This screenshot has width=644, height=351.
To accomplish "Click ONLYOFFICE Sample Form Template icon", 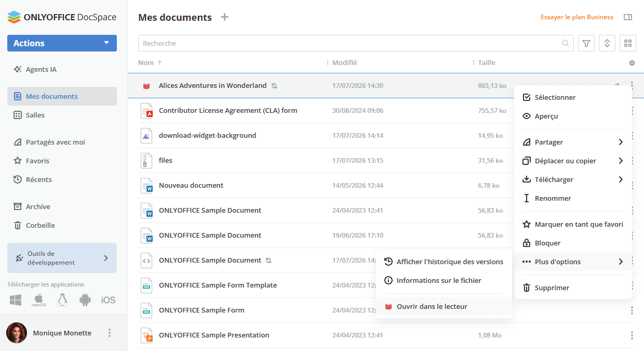I will point(146,285).
